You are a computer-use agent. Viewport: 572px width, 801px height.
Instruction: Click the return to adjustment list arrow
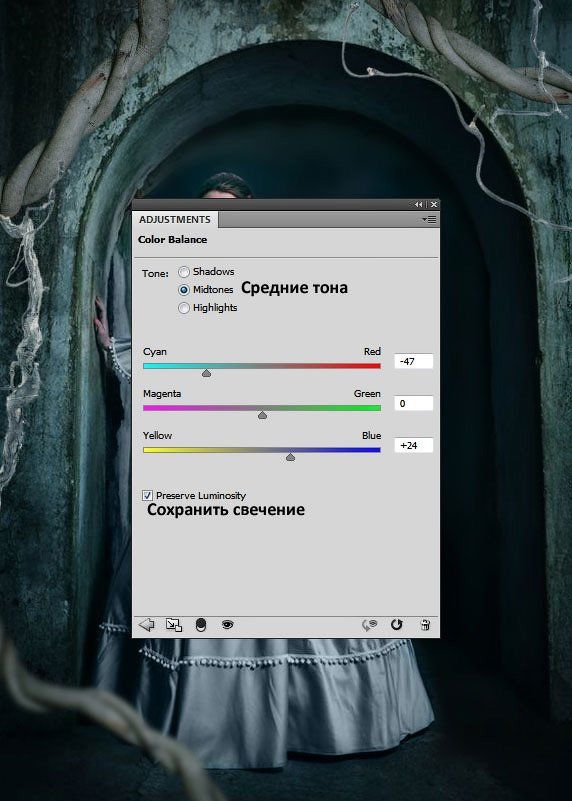coord(147,624)
